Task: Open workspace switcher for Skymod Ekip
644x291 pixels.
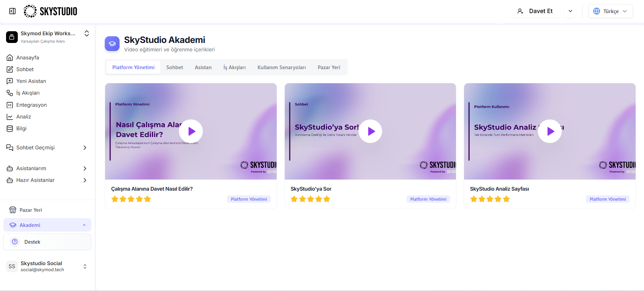Action: (87, 34)
